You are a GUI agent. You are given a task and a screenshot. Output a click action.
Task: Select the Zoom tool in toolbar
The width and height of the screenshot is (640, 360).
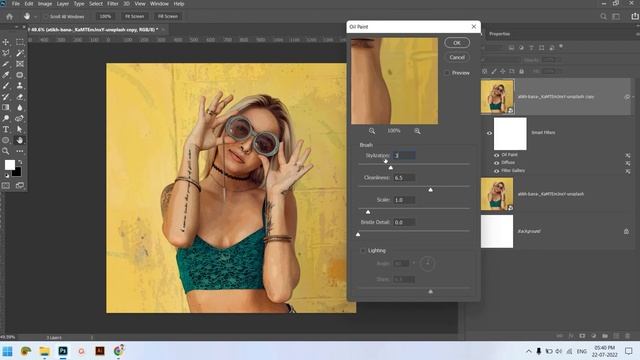(6, 151)
